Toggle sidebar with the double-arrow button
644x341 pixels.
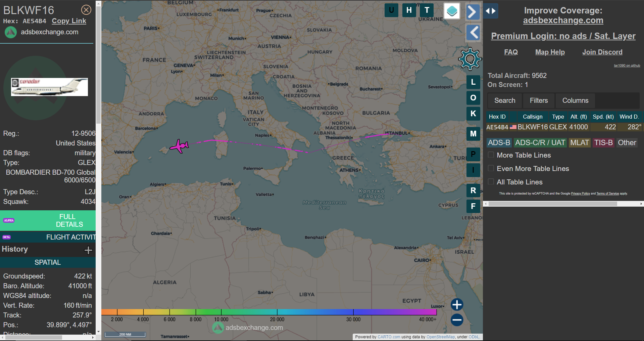coord(491,11)
